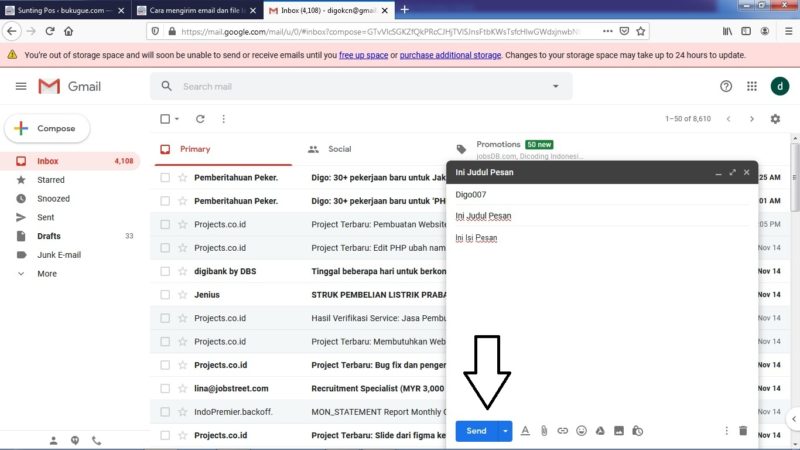Viewport: 800px width, 450px height.
Task: Click the inbox vertical scrollbar
Action: click(795, 176)
